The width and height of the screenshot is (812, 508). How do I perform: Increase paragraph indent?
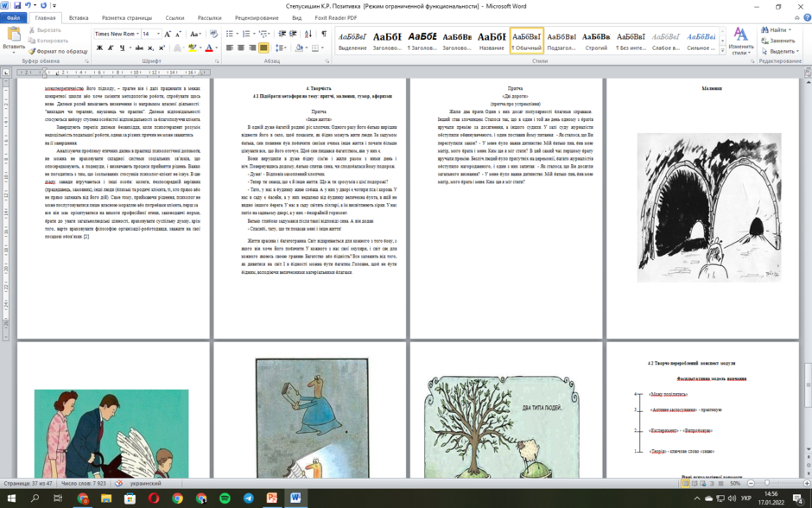293,35
